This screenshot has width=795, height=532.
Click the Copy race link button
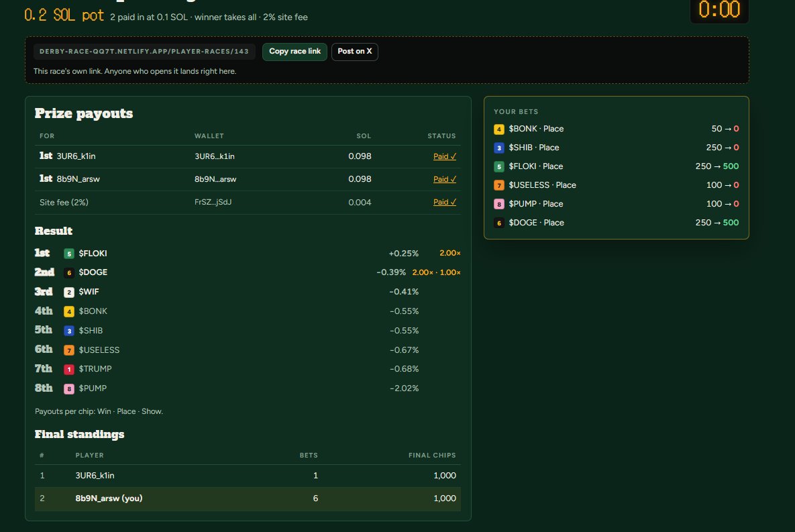(x=295, y=51)
